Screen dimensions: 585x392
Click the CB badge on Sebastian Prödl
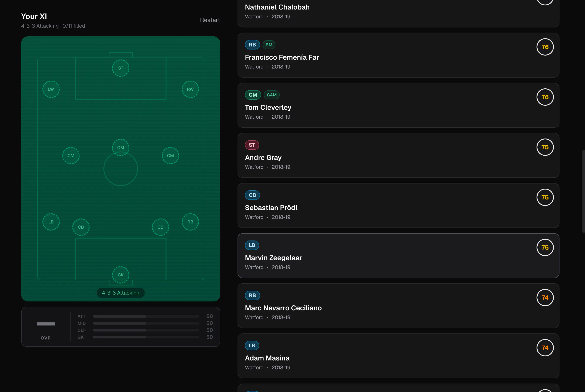tap(252, 195)
